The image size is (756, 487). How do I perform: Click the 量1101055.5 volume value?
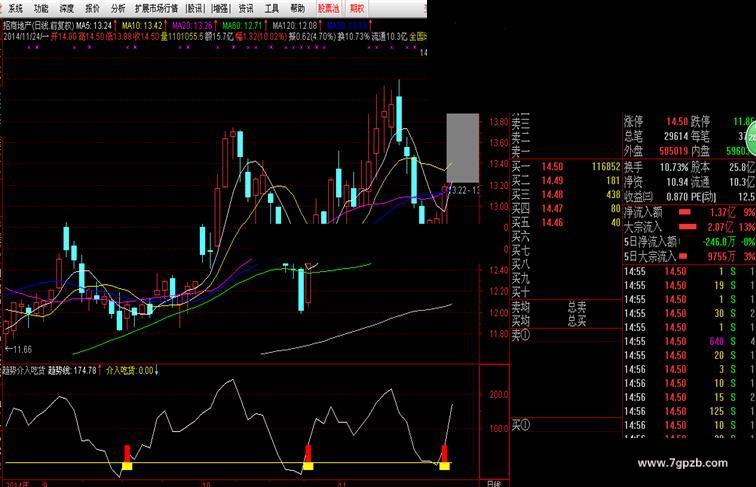click(183, 36)
